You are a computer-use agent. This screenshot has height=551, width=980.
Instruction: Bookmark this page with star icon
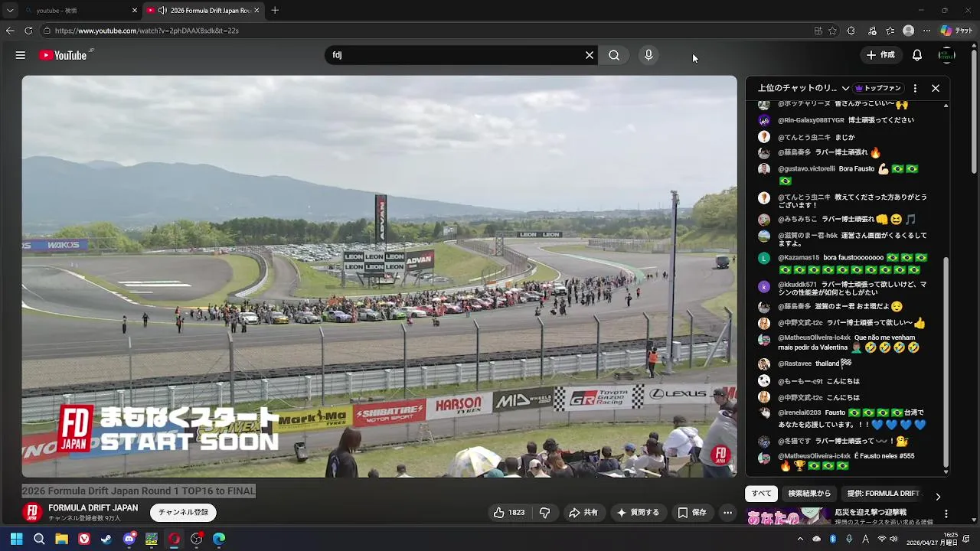tap(833, 31)
